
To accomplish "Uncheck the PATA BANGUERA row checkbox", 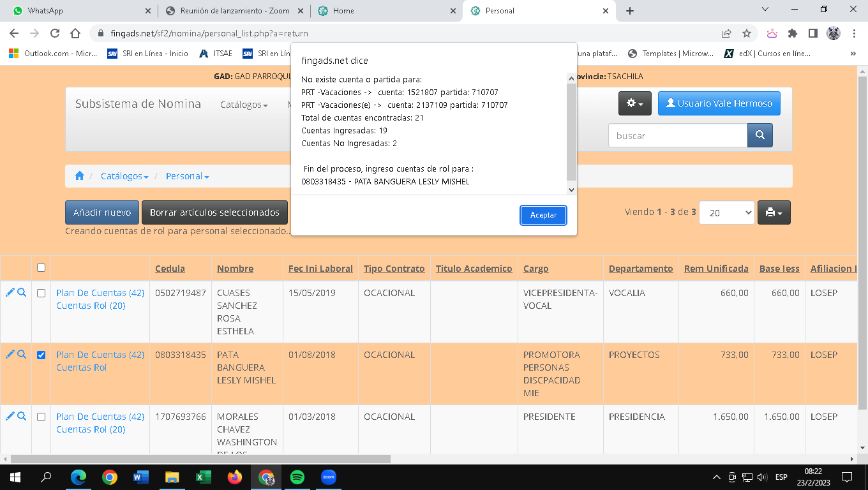I will coord(41,355).
